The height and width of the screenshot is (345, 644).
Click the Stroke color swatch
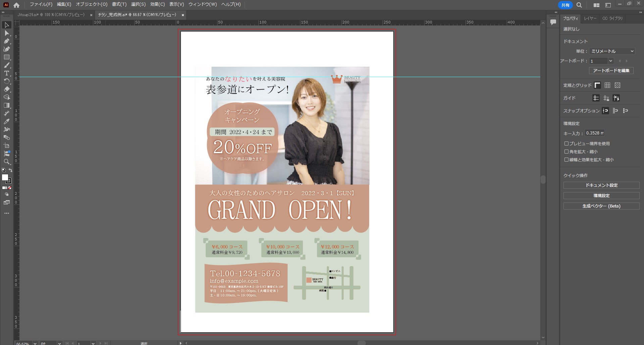pyautogui.click(x=9, y=181)
